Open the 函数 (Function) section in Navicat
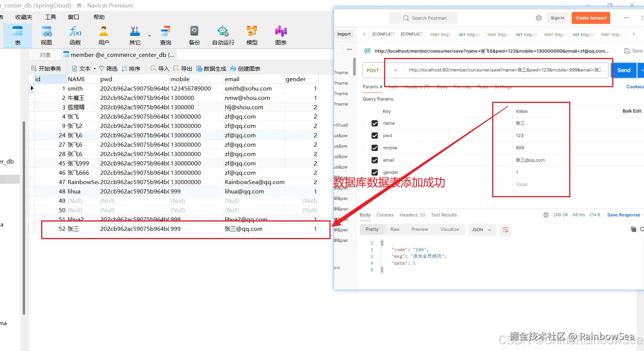This screenshot has height=351, width=644. click(x=75, y=36)
